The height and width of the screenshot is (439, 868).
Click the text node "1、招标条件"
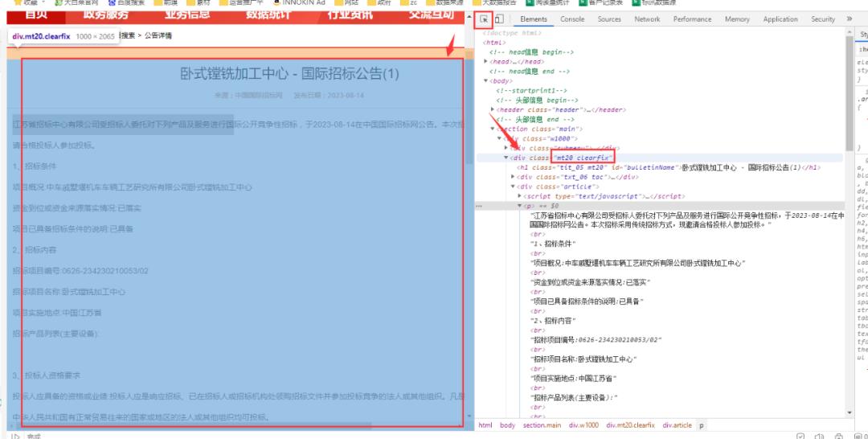pyautogui.click(x=554, y=244)
